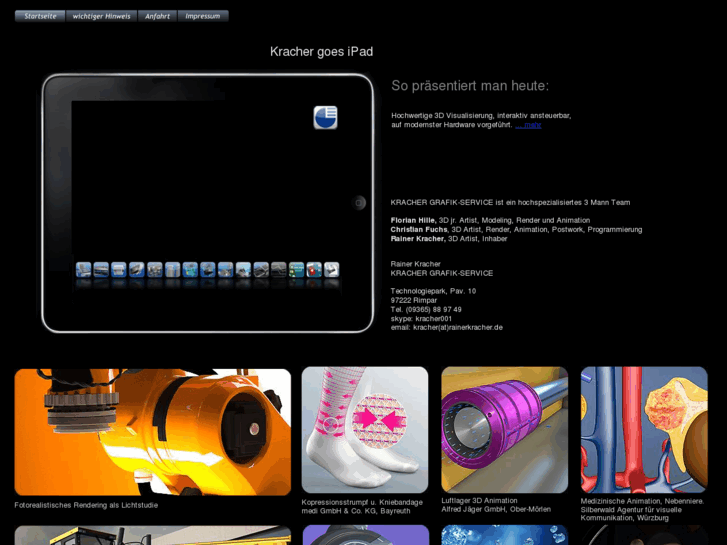Select the third icon in iPad dock row
This screenshot has width=727, height=545.
tap(119, 269)
